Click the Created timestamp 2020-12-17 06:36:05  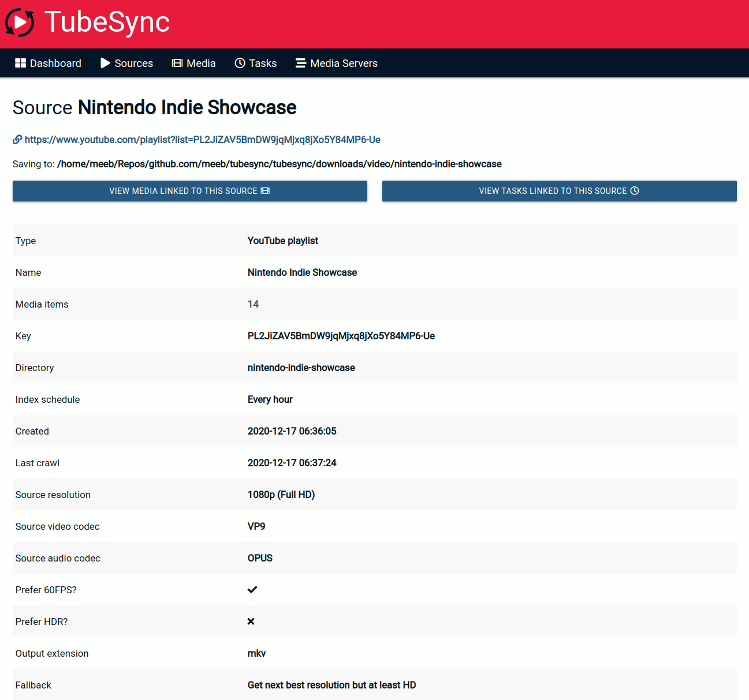(292, 431)
